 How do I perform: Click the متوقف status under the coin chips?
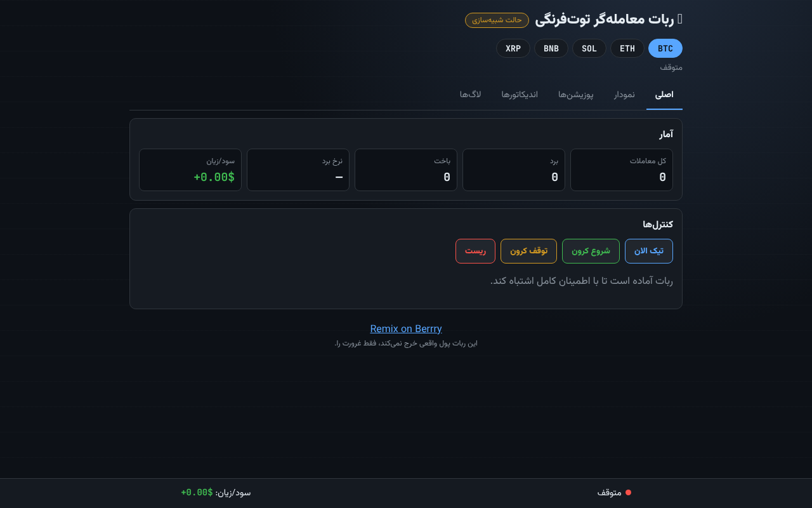(x=671, y=67)
